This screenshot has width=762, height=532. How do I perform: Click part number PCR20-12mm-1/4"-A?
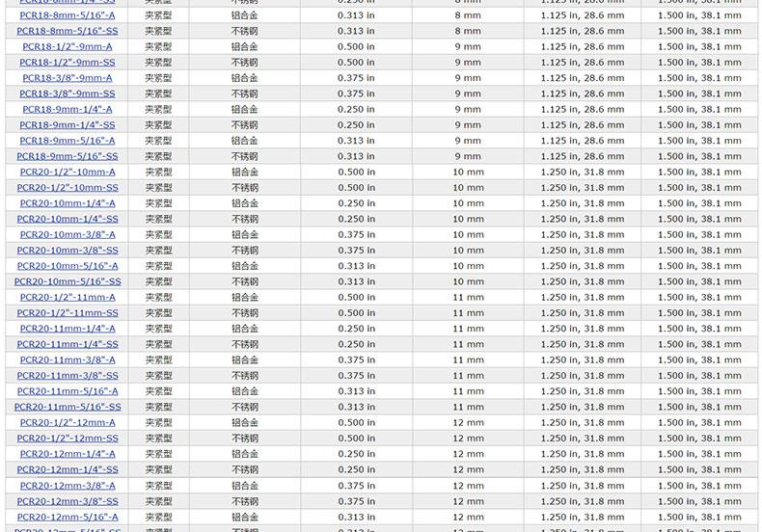click(67, 454)
